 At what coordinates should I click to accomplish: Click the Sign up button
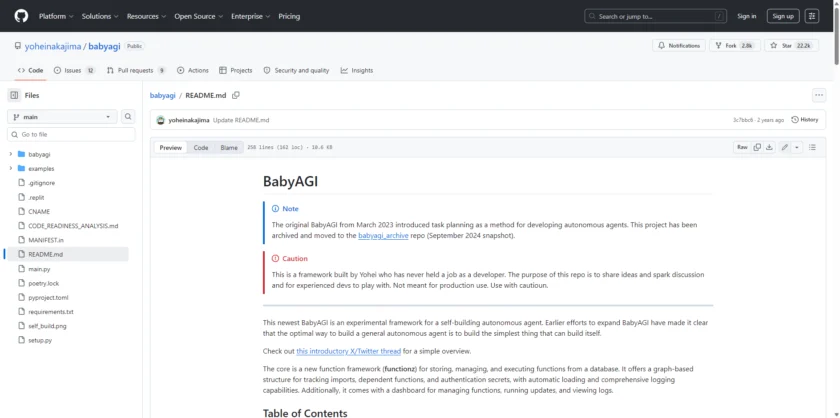click(x=783, y=16)
